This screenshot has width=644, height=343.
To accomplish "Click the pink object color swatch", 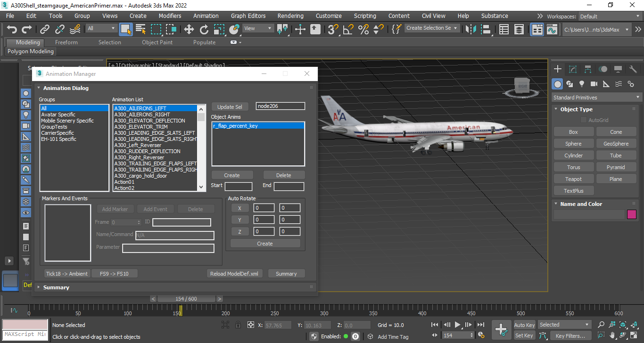I will pyautogui.click(x=632, y=214).
